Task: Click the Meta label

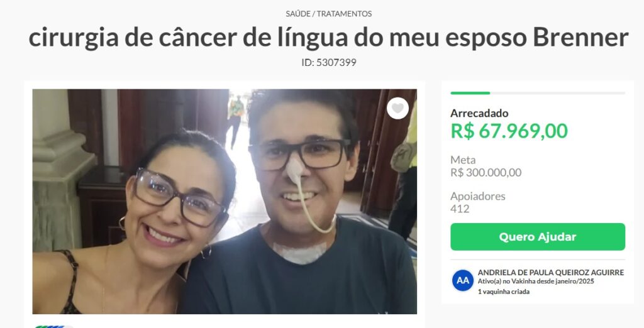Action: (463, 160)
